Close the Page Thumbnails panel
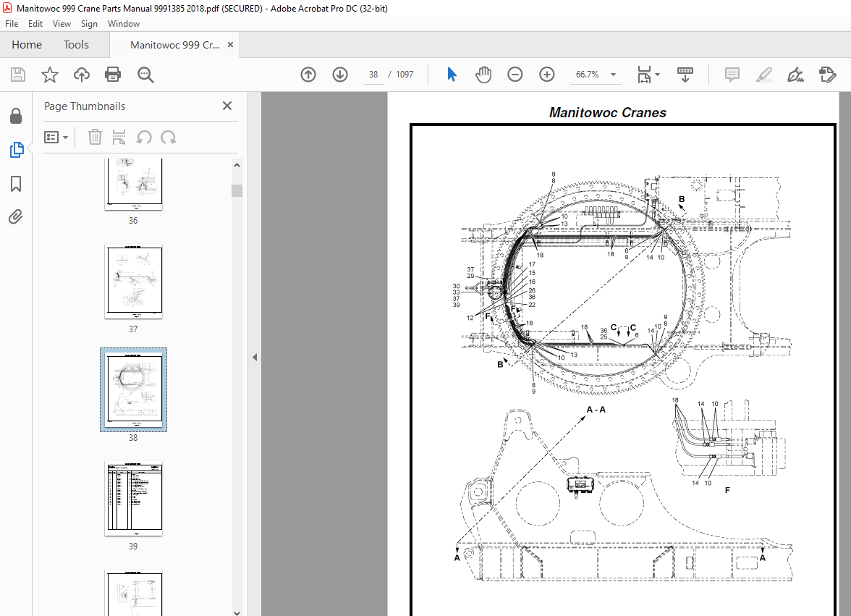This screenshot has height=616, width=851. [227, 106]
